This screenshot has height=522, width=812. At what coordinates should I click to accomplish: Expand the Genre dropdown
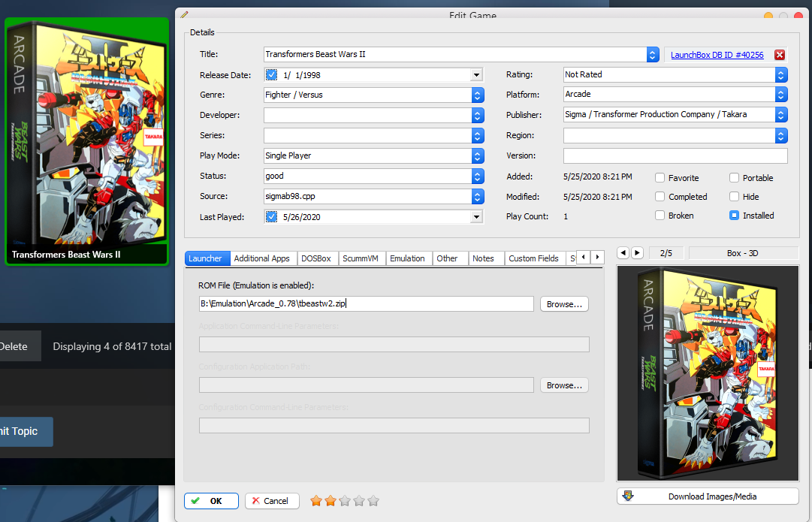[478, 95]
